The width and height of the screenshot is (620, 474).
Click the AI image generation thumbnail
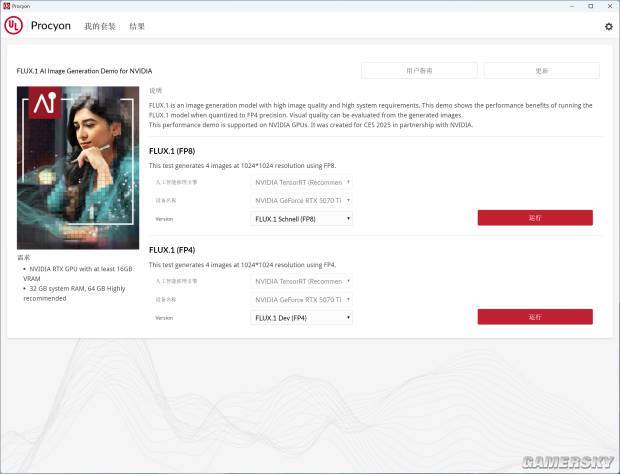tap(78, 168)
